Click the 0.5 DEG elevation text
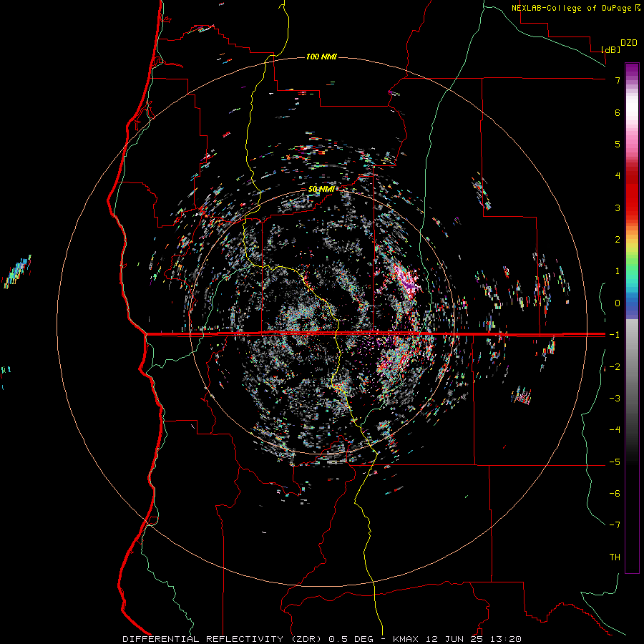644x644 pixels. click(x=351, y=639)
